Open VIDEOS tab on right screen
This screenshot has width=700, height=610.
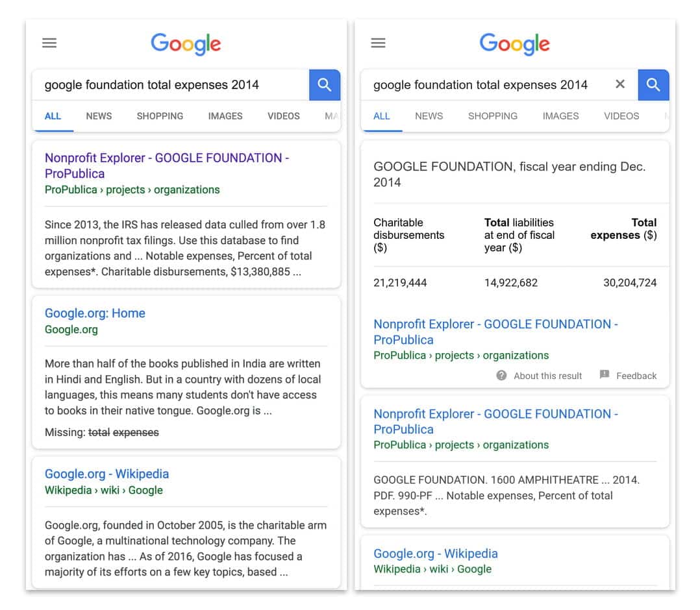[x=621, y=116]
